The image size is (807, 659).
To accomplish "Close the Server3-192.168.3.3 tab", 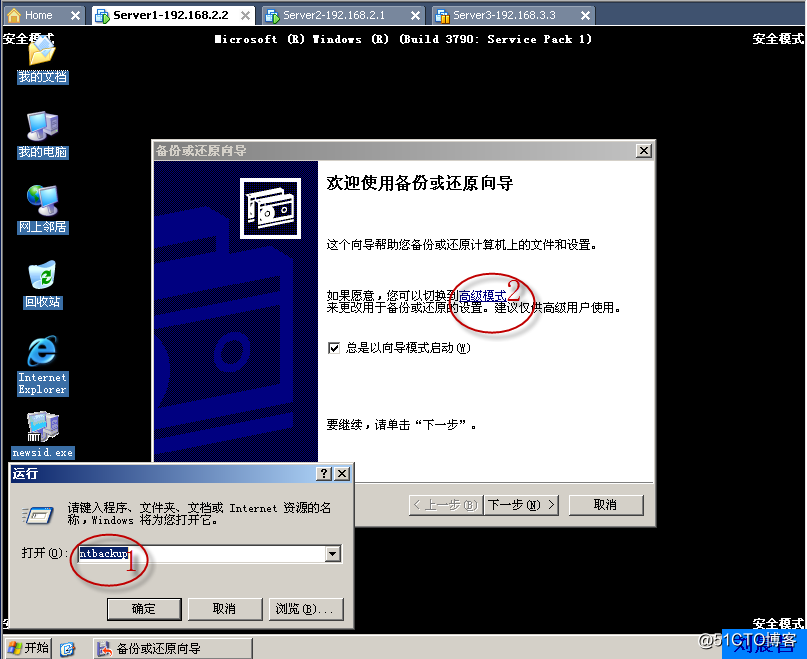I will [585, 15].
